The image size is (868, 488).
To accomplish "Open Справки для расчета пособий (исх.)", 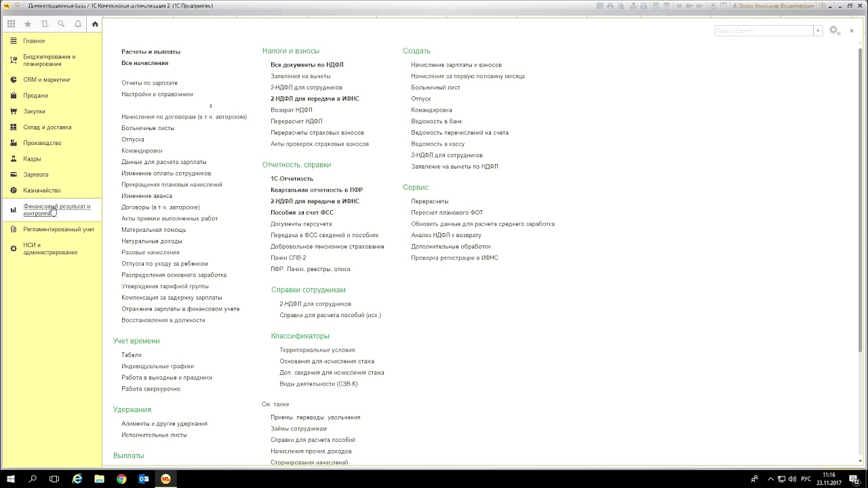I will [x=330, y=315].
